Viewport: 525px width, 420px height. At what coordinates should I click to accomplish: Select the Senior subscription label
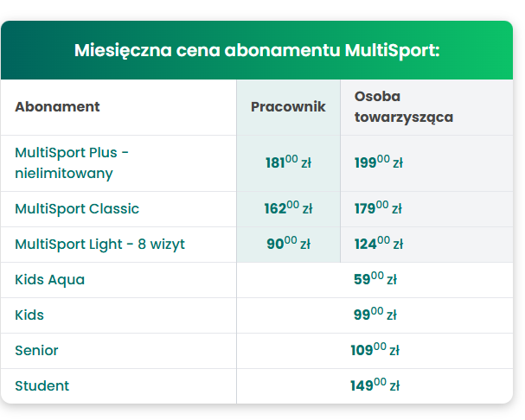coord(36,351)
